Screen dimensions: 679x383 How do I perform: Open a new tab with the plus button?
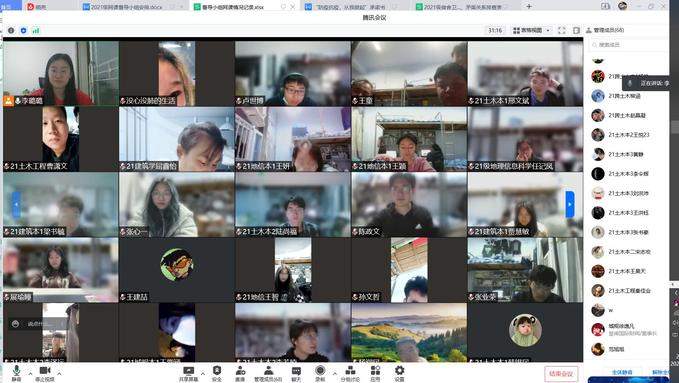click(x=529, y=6)
